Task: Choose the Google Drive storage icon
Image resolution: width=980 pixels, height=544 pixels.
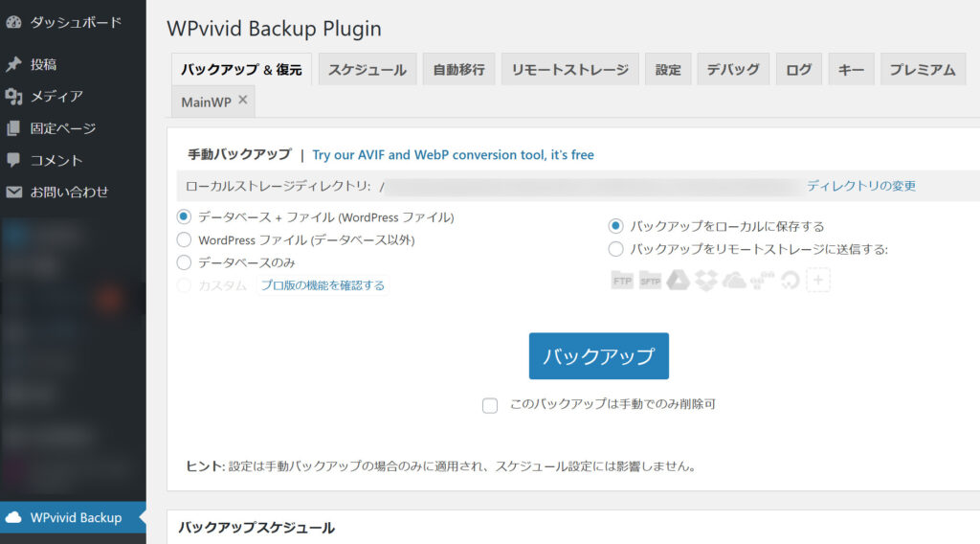Action: tap(678, 281)
